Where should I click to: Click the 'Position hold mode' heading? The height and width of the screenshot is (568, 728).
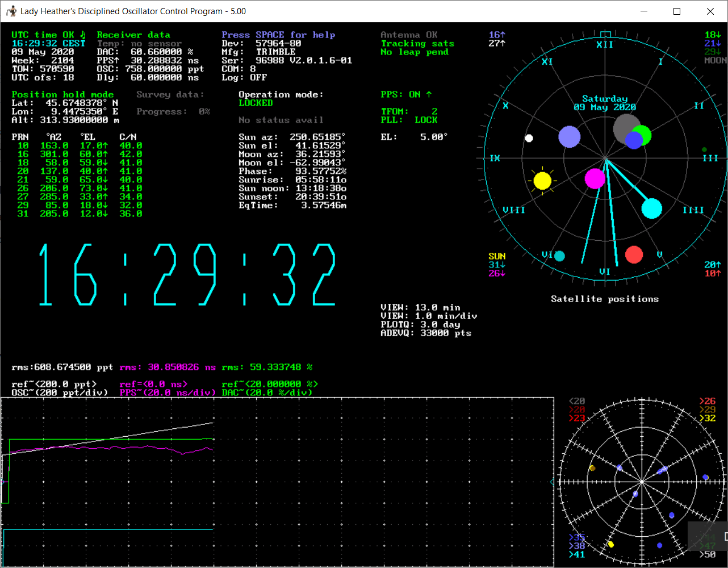click(62, 95)
